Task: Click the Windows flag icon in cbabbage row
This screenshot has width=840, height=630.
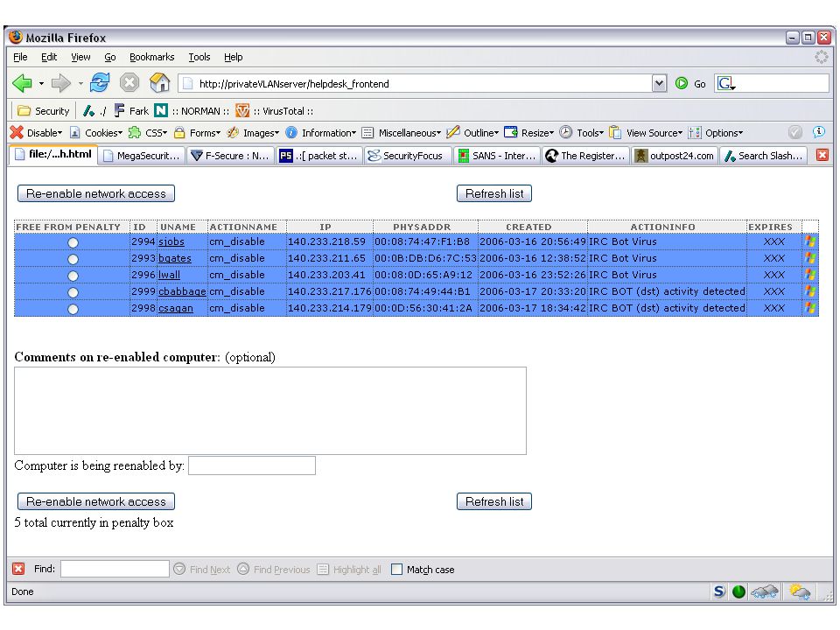Action: point(810,291)
